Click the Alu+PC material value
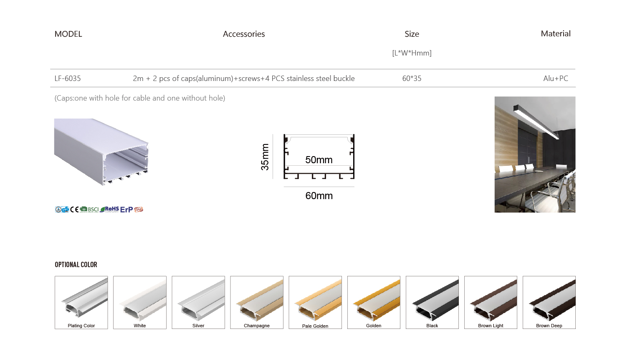Viewport: 635px width, 364px height. [x=556, y=78]
